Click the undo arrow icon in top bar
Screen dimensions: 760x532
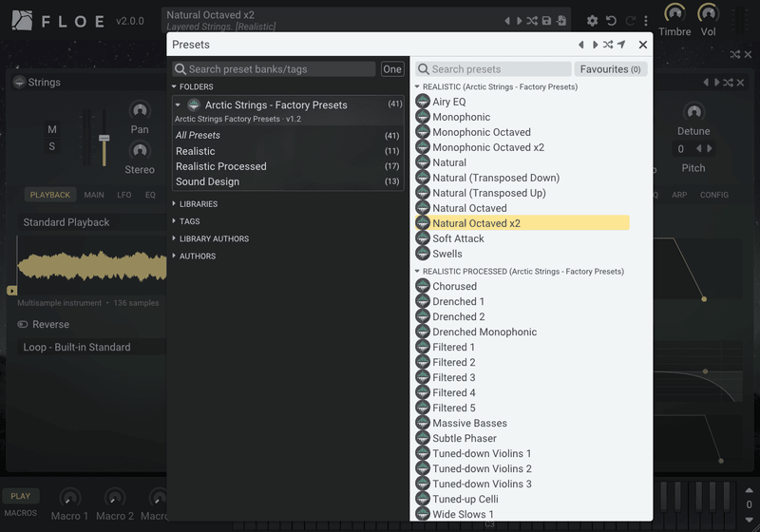click(x=611, y=21)
